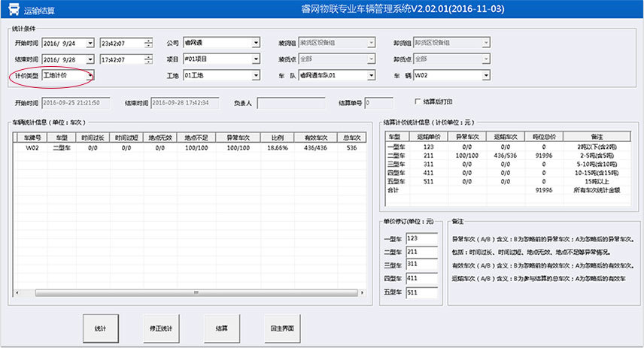
Task: Open the 开始时间 date dropdown showing 2016/9/24
Action: [90, 43]
